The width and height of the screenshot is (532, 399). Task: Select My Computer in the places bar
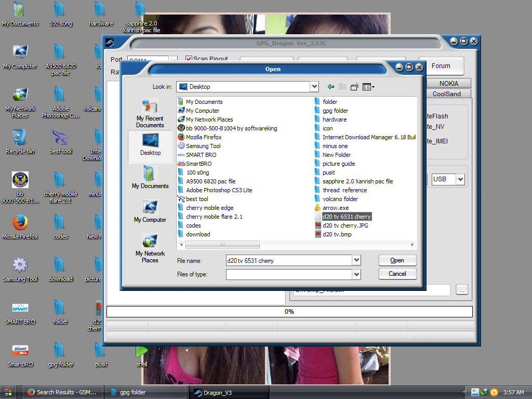pos(150,211)
